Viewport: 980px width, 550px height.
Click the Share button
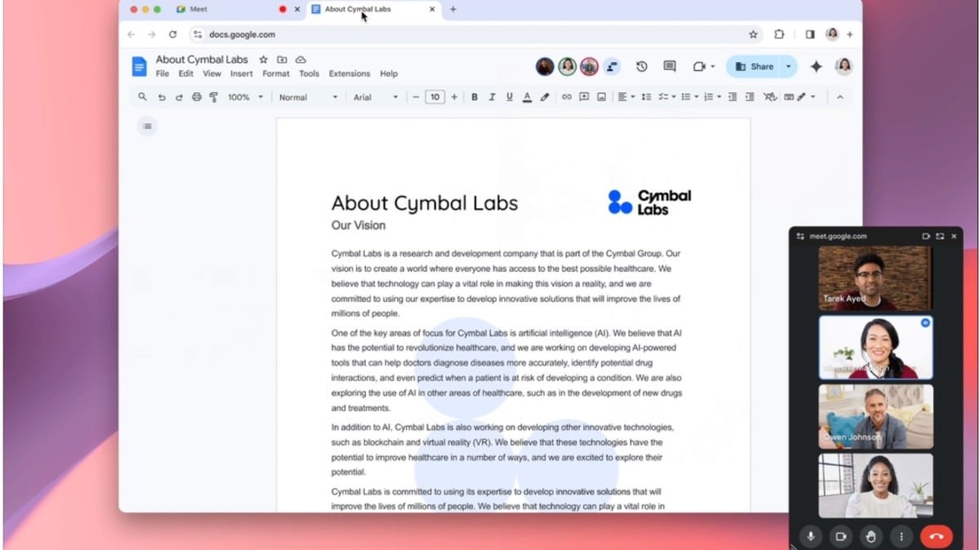tap(753, 67)
